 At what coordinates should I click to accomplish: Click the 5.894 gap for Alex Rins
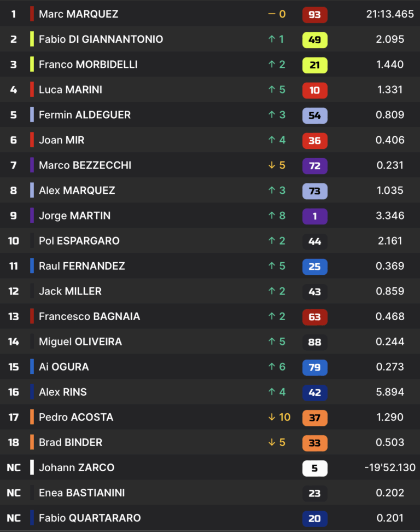click(390, 392)
